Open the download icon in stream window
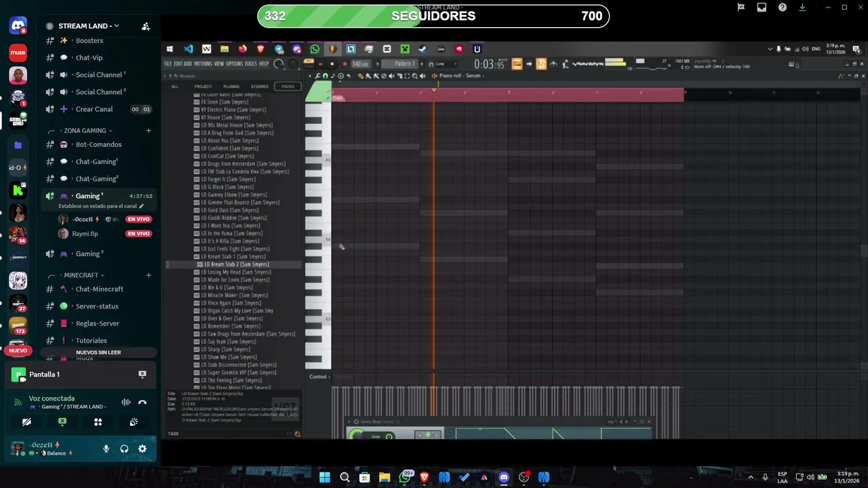868x488 pixels. [802, 7]
